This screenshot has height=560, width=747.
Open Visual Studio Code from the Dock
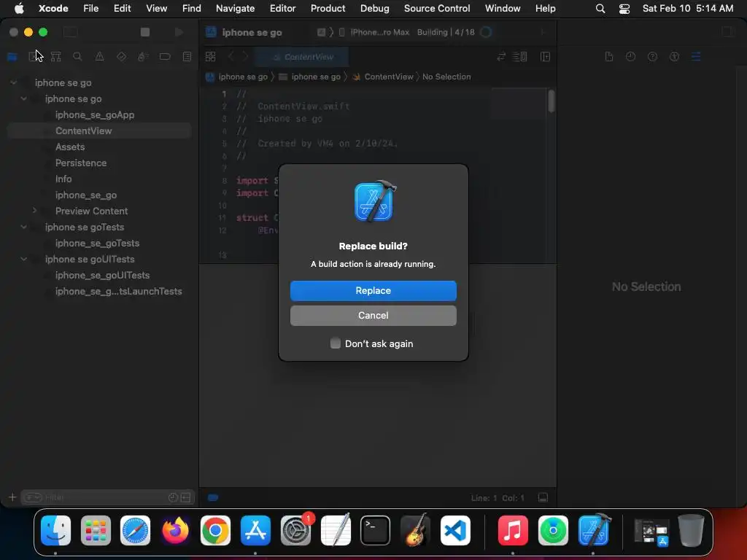tap(455, 531)
